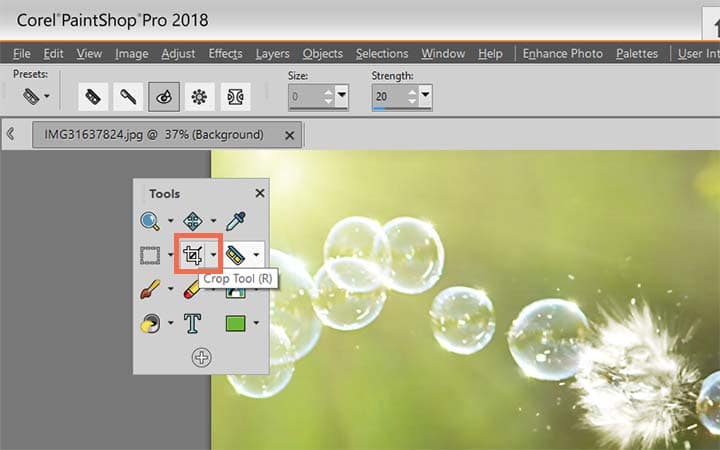Select the Crop Tool
Image resolution: width=720 pixels, height=450 pixels.
tap(192, 255)
